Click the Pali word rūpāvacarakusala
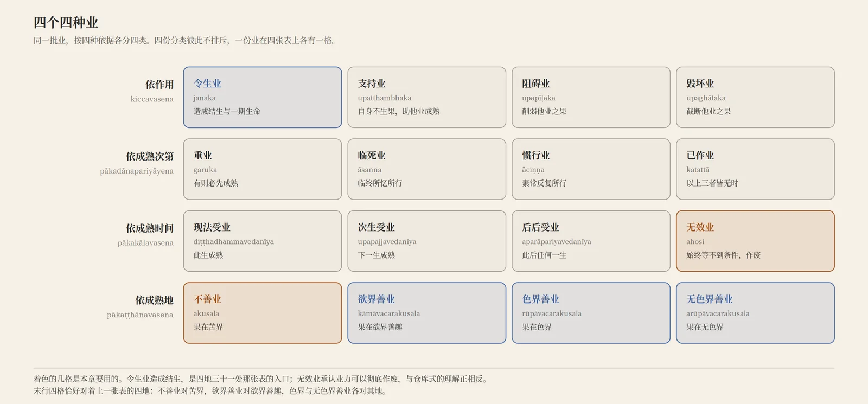Viewport: 868px width, 404px height. [552, 313]
